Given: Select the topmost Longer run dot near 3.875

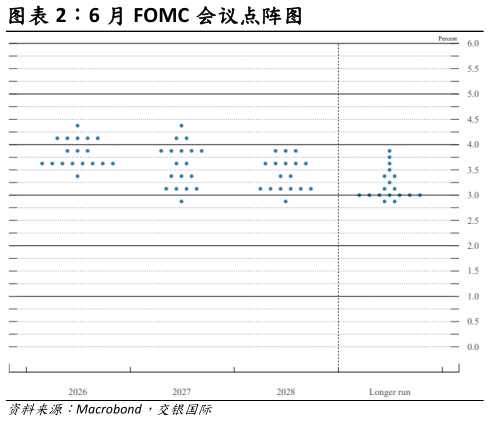Looking at the screenshot, I should pyautogui.click(x=390, y=151).
